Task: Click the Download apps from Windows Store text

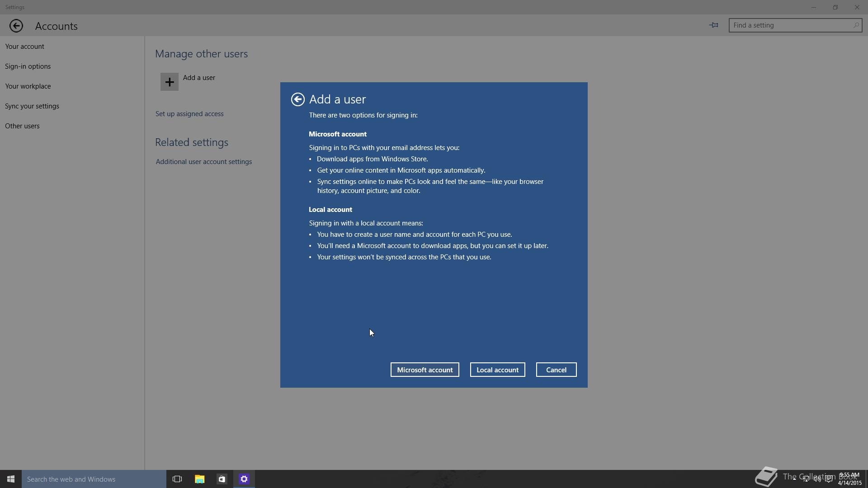Action: pyautogui.click(x=373, y=159)
